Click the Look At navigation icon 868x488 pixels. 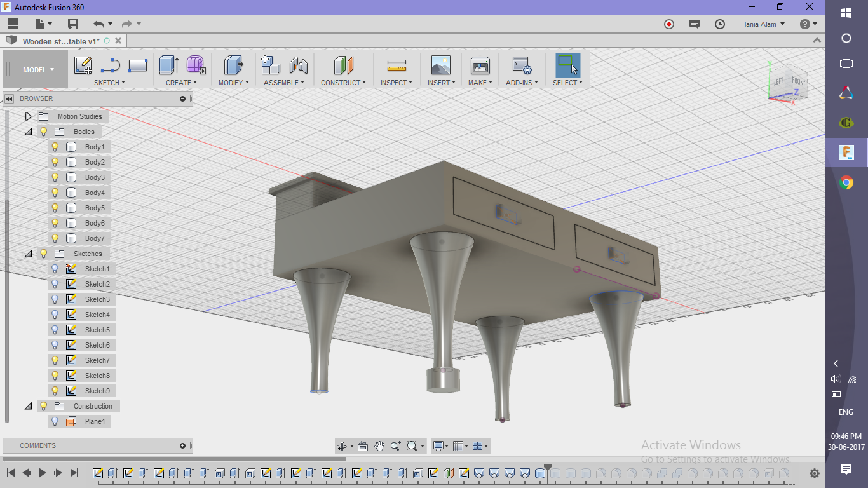[363, 446]
